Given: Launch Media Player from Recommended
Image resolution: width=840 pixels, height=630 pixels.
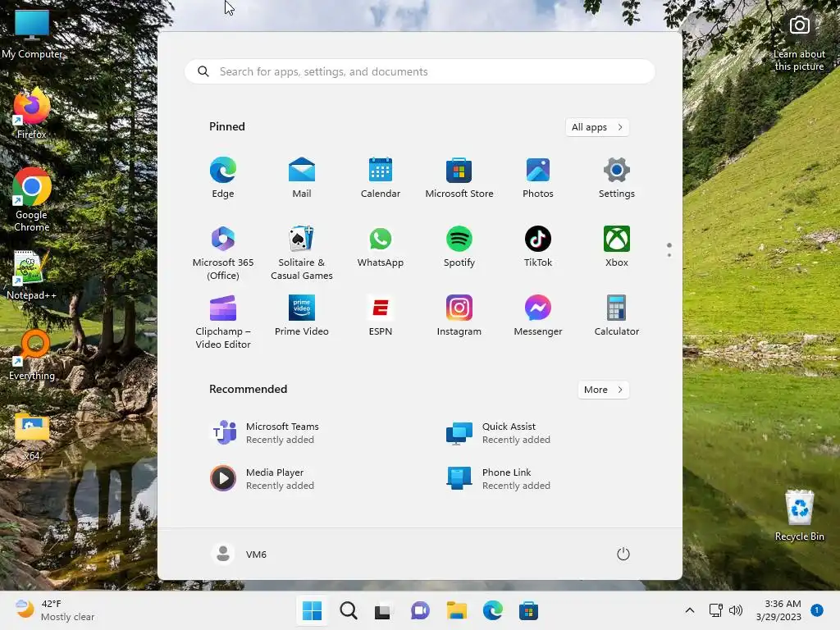Looking at the screenshot, I should pos(262,478).
